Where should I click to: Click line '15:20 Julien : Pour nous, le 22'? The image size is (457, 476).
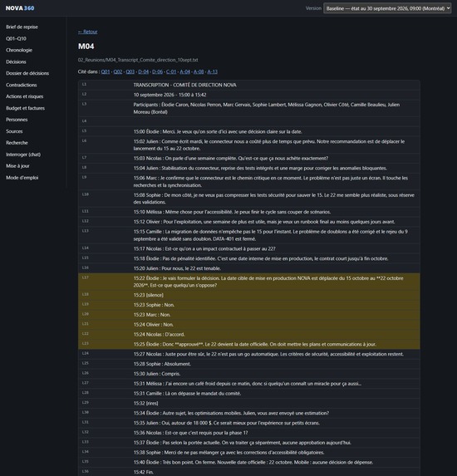tap(249, 268)
